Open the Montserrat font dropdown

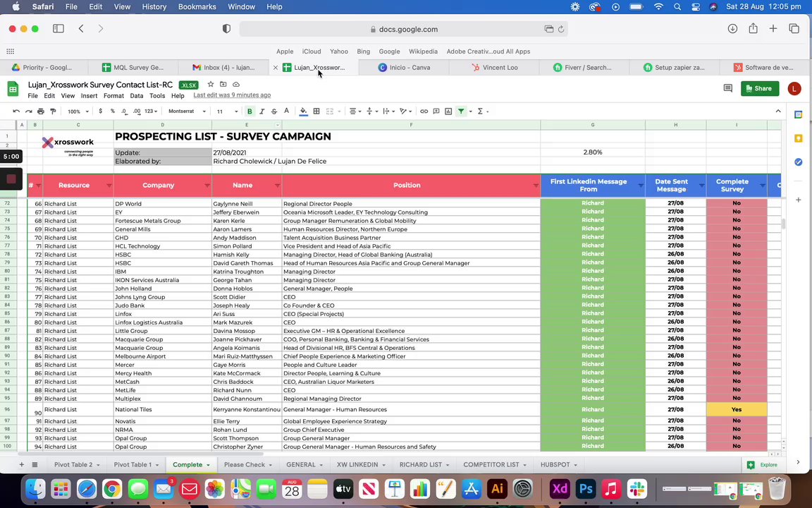click(x=187, y=111)
